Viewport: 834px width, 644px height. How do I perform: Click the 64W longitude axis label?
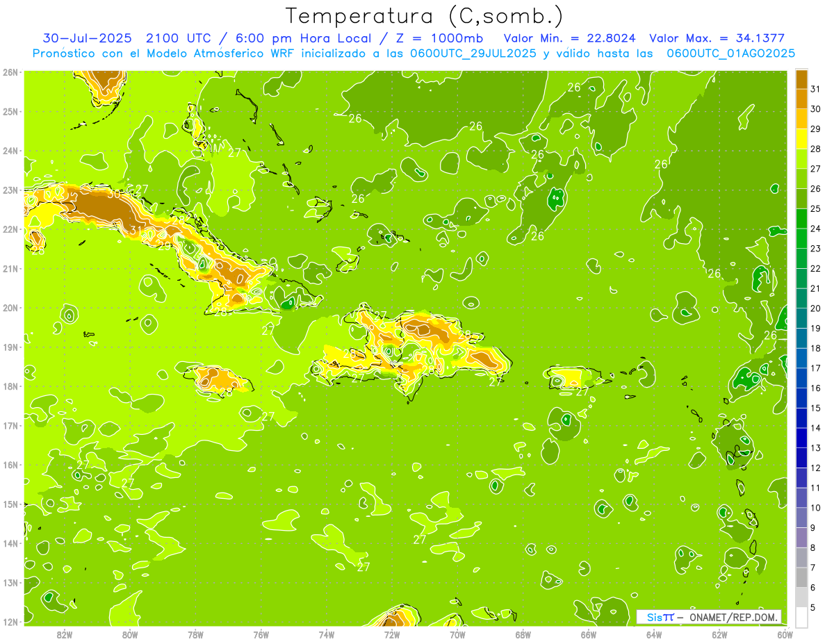click(x=654, y=634)
